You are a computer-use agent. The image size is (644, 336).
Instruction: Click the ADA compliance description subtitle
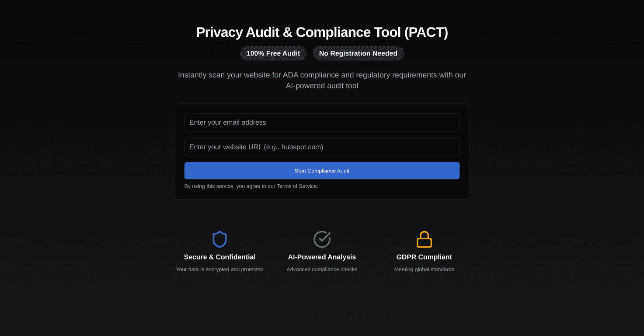[322, 75]
